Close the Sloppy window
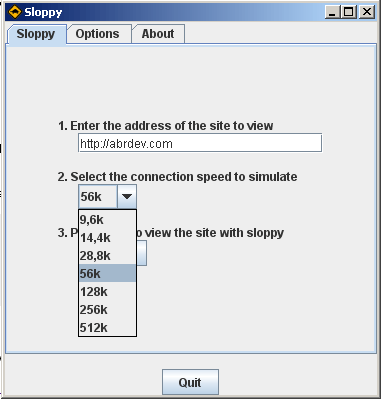Viewport: 381px width, 399px height. click(367, 12)
